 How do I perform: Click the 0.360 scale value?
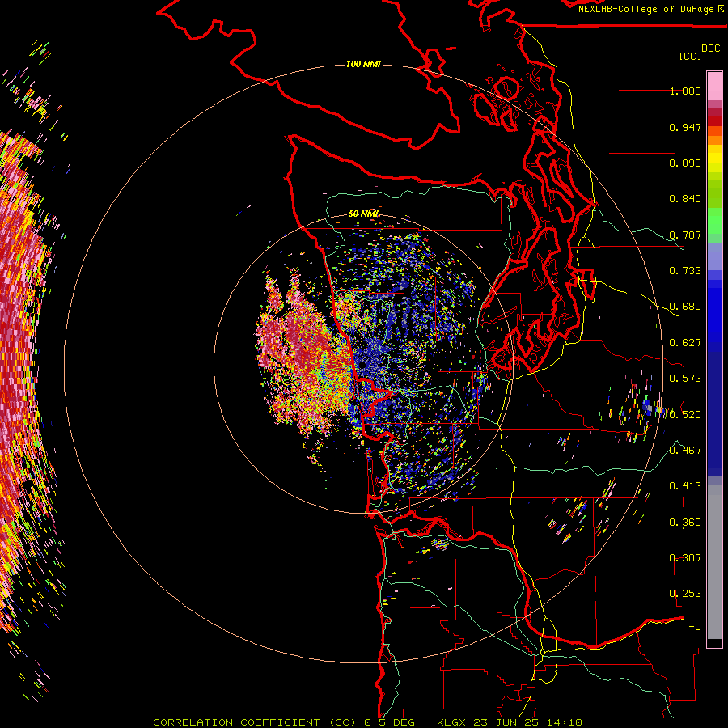coord(685,523)
